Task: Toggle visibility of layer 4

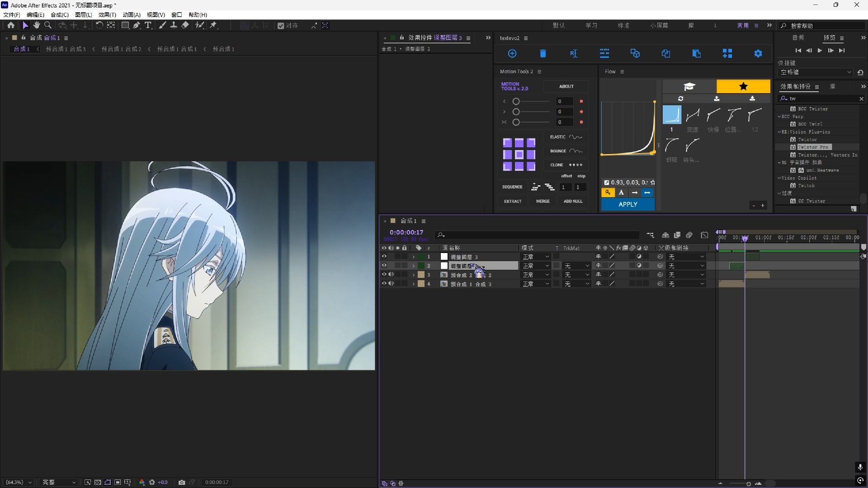Action: click(x=384, y=284)
